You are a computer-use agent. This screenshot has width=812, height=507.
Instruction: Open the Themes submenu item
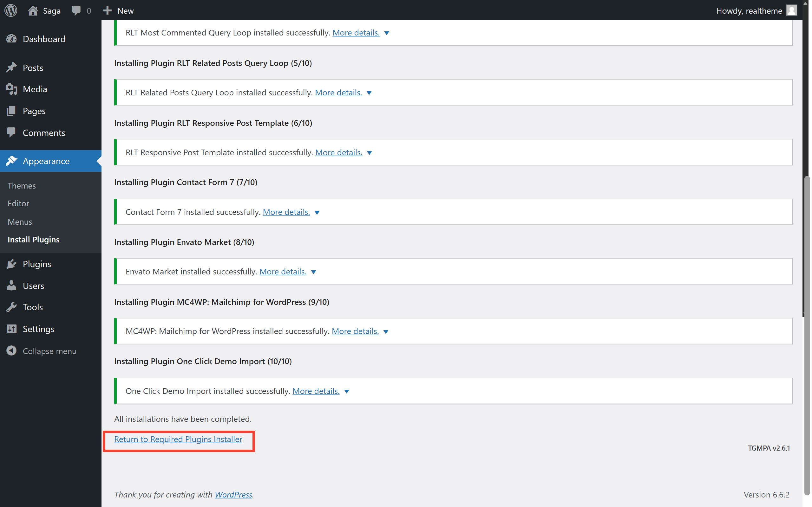click(22, 185)
